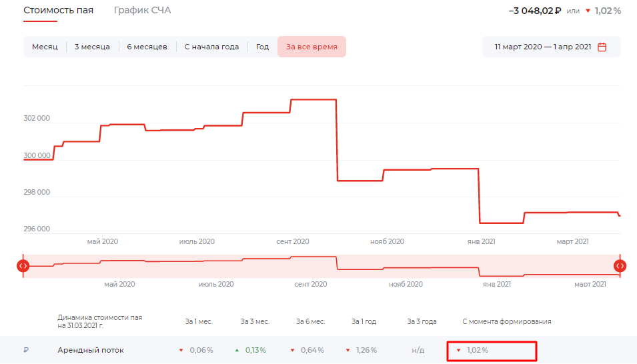This screenshot has width=637, height=364.
Task: Select the Месяц period filter
Action: click(x=45, y=47)
